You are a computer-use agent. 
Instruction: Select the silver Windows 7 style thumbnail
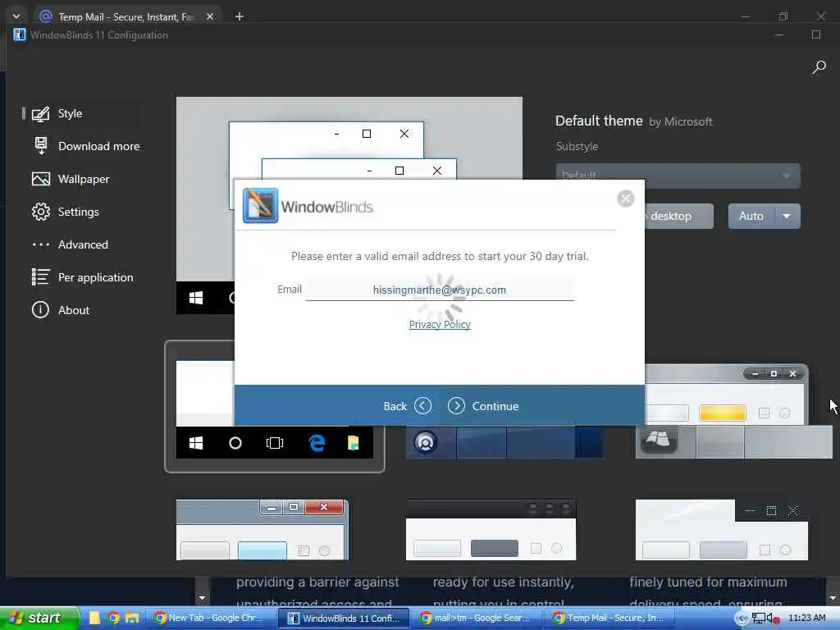tap(733, 412)
